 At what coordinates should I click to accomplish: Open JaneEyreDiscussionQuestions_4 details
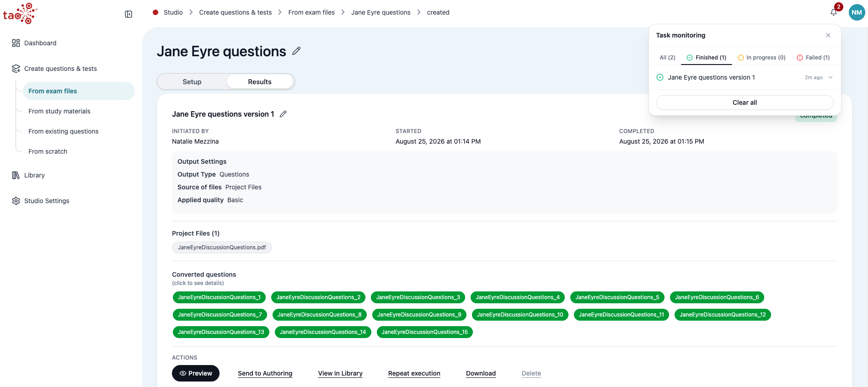tap(518, 297)
